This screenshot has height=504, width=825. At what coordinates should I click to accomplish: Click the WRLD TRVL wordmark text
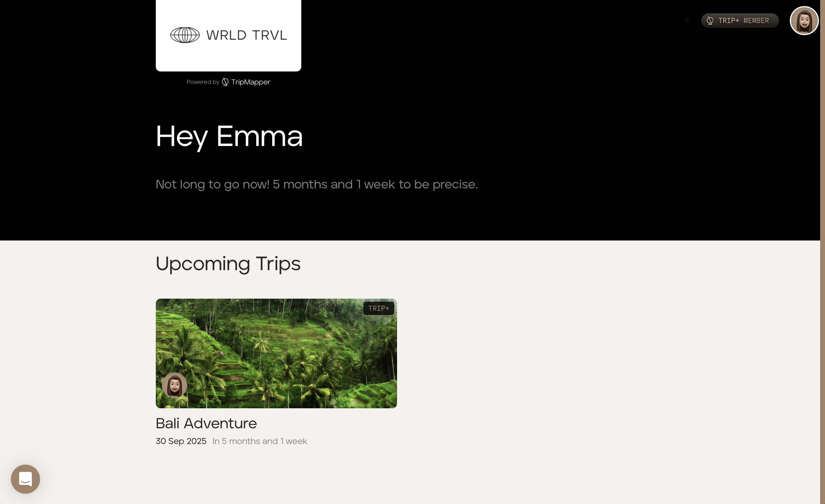coord(247,35)
